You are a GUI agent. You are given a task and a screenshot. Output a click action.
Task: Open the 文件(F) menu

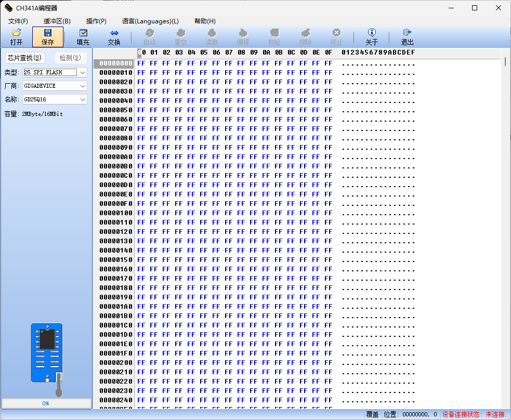[18, 21]
